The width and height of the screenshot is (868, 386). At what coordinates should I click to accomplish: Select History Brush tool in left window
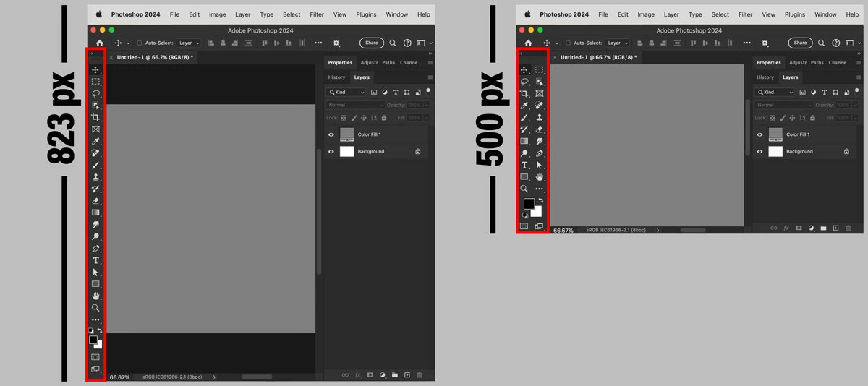tap(95, 189)
